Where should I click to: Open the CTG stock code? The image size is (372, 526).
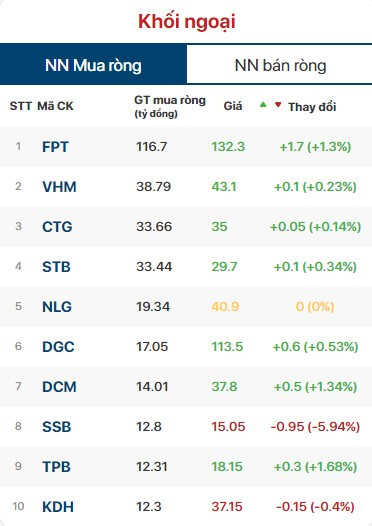tap(57, 227)
